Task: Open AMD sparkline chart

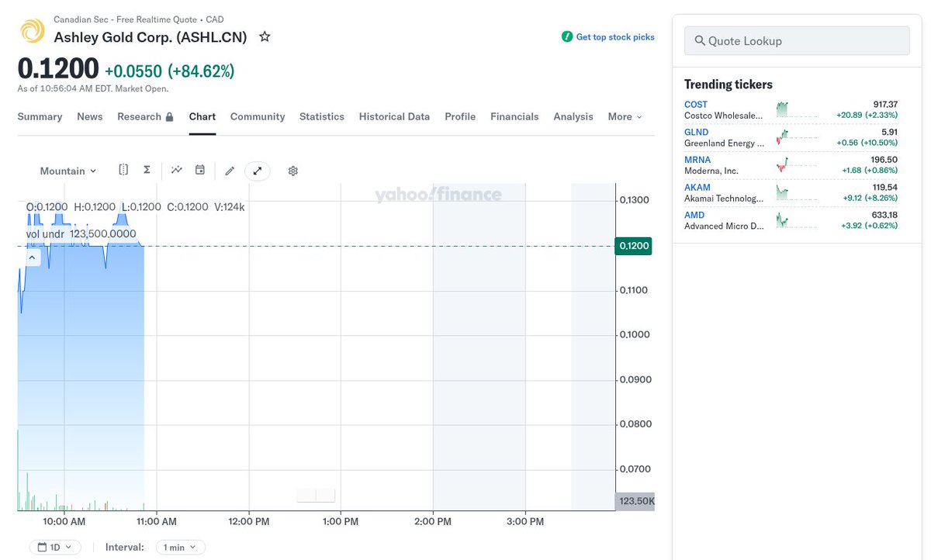Action: [x=797, y=221]
